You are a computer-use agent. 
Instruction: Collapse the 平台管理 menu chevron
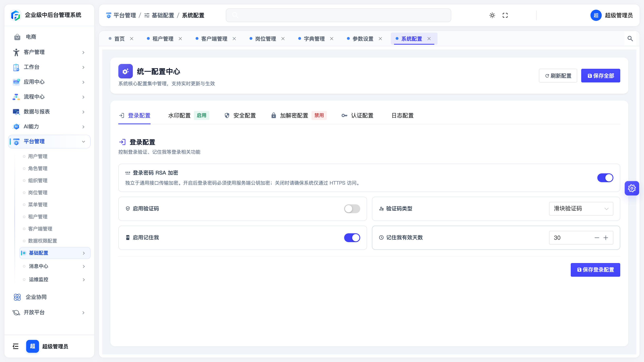pos(84,142)
